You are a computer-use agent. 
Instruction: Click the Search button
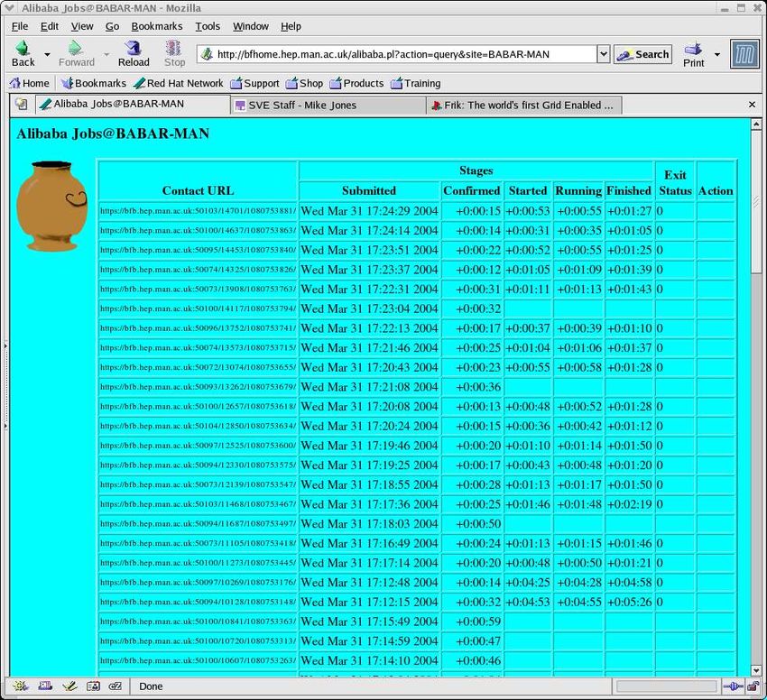pos(642,54)
